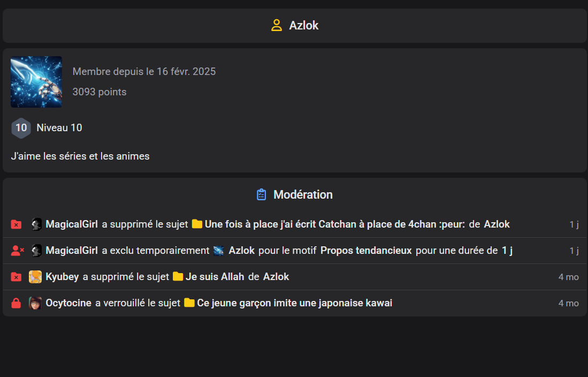This screenshot has width=588, height=377.
Task: Open Kyubey's orange avatar
Action: pyautogui.click(x=35, y=277)
